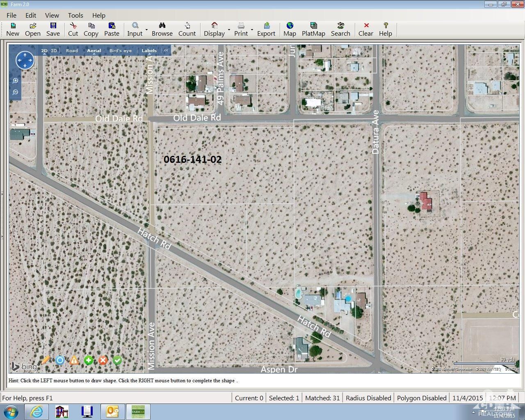Click Clear to reset the map
The width and height of the screenshot is (525, 420).
point(365,29)
